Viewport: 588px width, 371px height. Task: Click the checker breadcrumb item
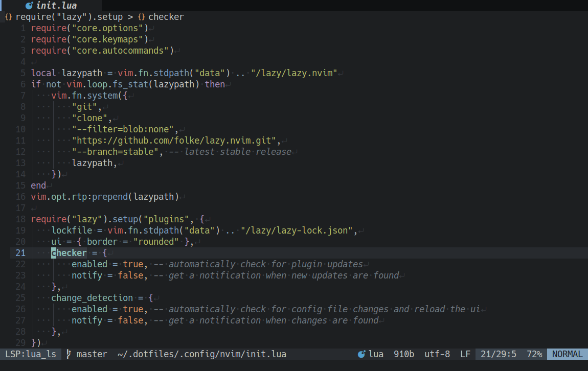(x=166, y=17)
